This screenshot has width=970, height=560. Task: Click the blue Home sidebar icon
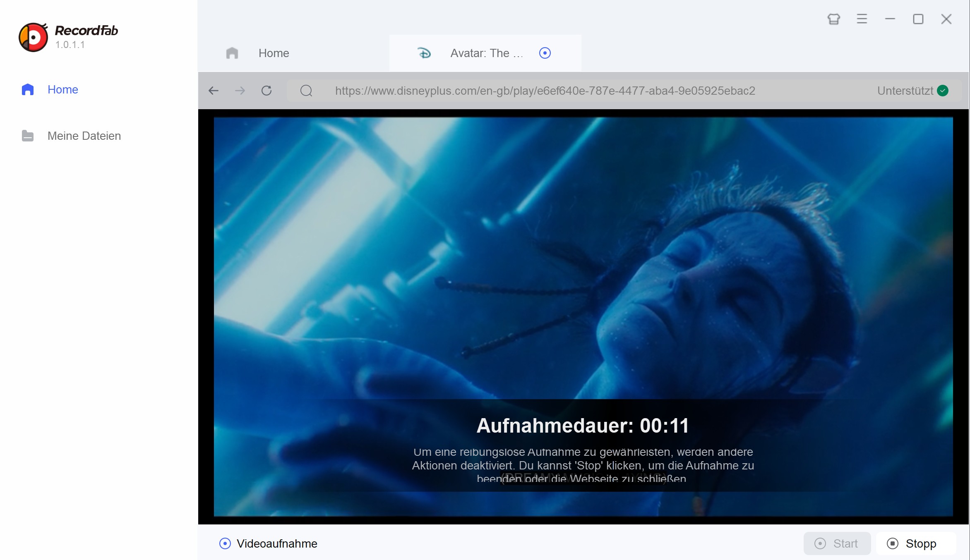(28, 89)
